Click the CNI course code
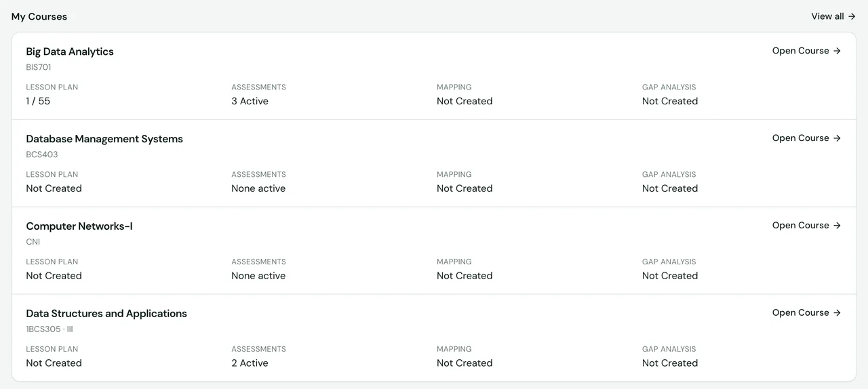This screenshot has height=389, width=868. pyautogui.click(x=33, y=242)
